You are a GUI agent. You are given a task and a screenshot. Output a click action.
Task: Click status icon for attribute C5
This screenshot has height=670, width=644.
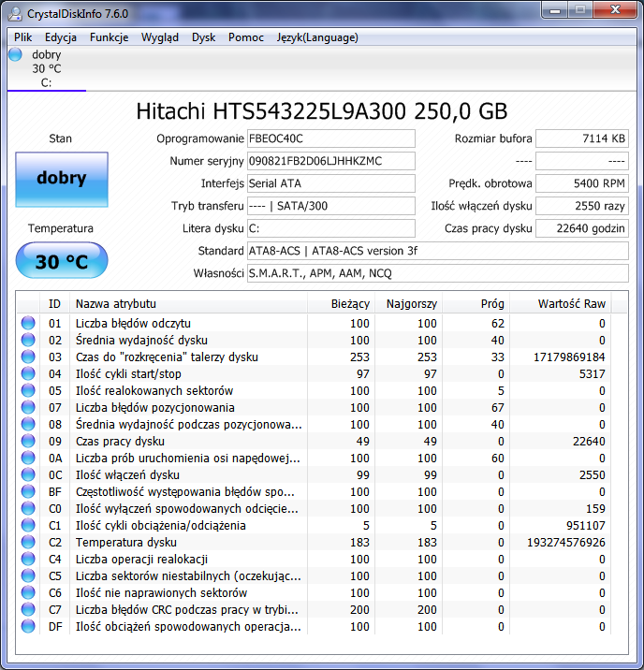pyautogui.click(x=28, y=576)
